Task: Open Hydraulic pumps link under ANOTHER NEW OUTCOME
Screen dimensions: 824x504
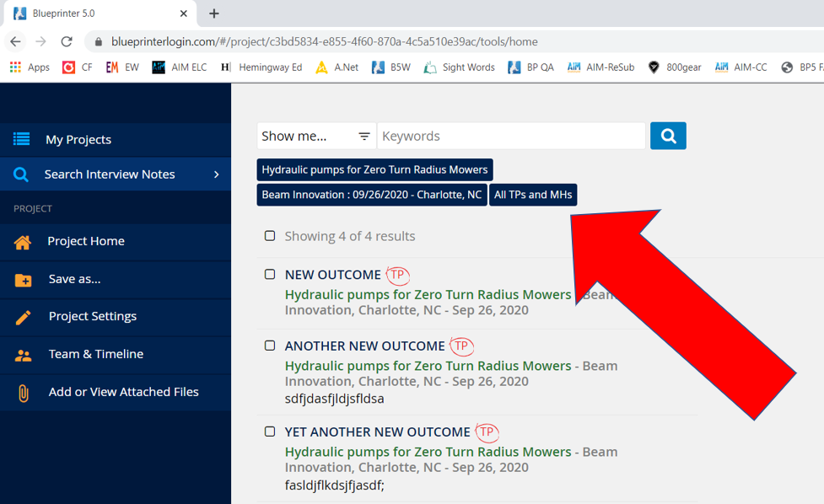Action: [x=428, y=366]
